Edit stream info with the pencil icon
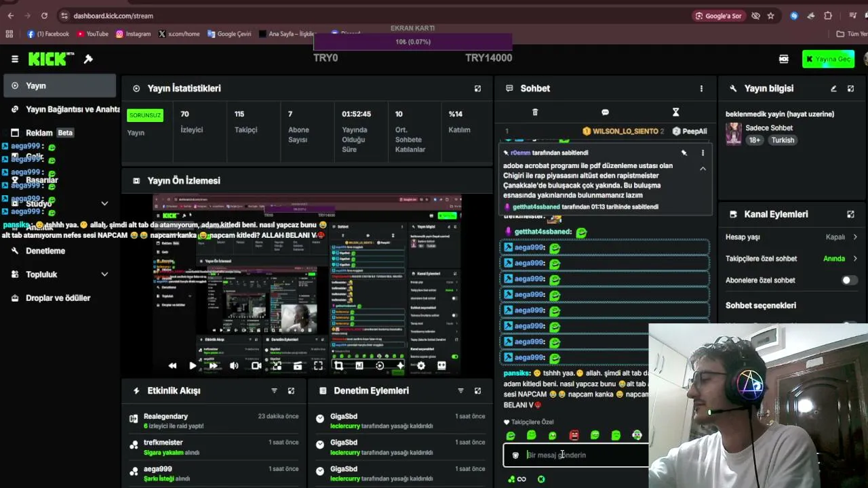This screenshot has height=488, width=868. click(833, 88)
